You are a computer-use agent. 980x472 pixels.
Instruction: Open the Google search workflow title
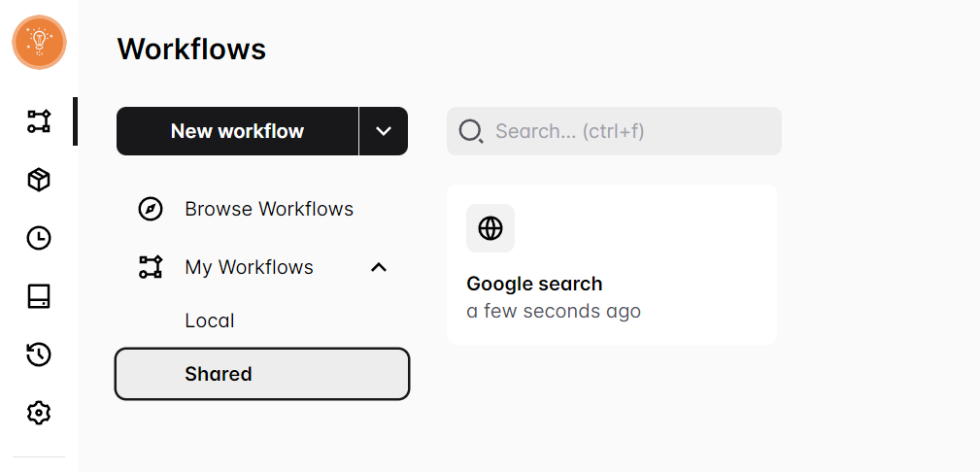[x=534, y=284]
